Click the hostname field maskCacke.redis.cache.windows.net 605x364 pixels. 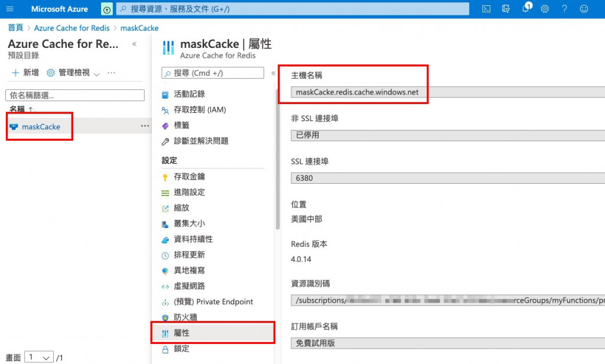pyautogui.click(x=448, y=92)
